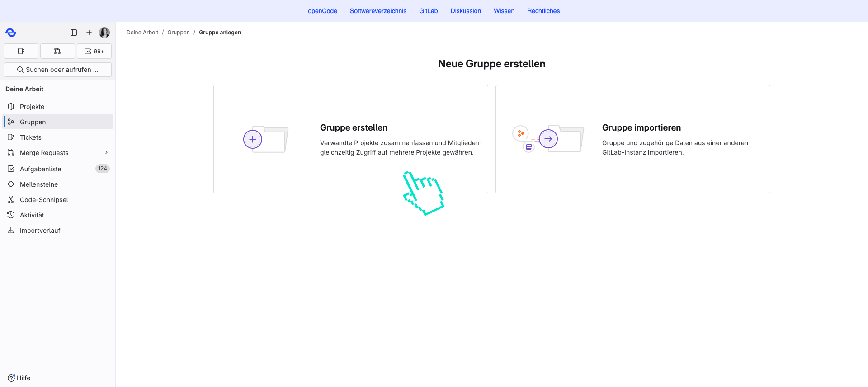Go to Meilensteine
868x387 pixels.
[x=39, y=184]
